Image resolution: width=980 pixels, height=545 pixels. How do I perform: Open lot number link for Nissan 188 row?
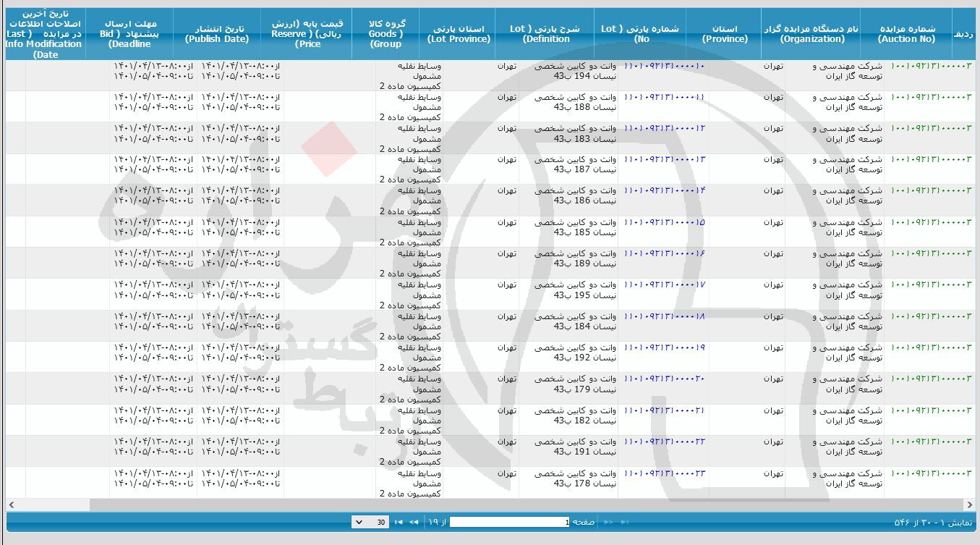point(664,97)
